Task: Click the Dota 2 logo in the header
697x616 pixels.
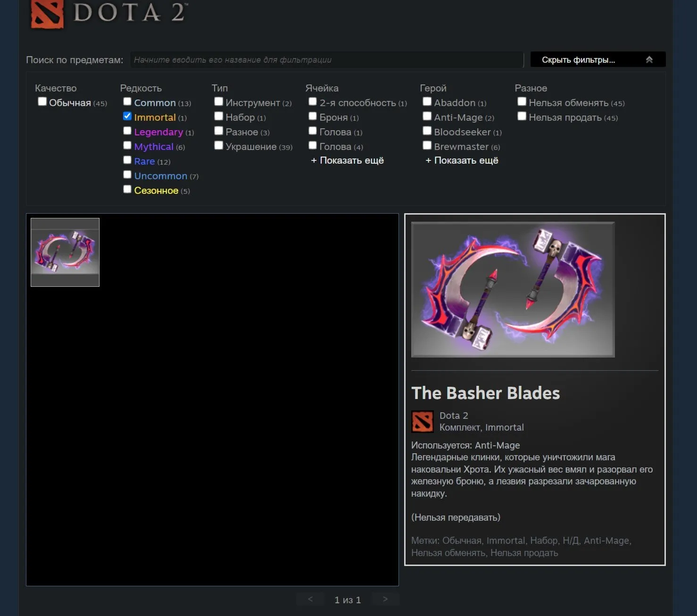Action: pos(109,14)
